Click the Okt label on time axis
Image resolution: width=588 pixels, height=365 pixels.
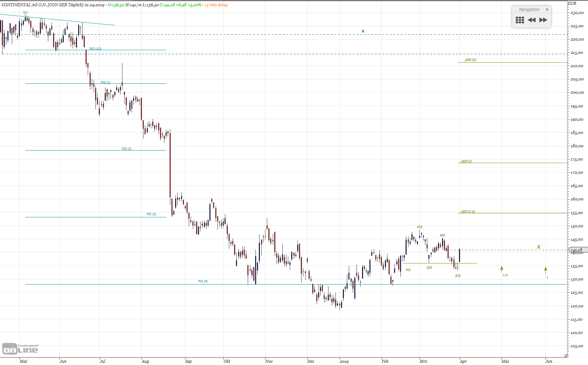click(227, 361)
